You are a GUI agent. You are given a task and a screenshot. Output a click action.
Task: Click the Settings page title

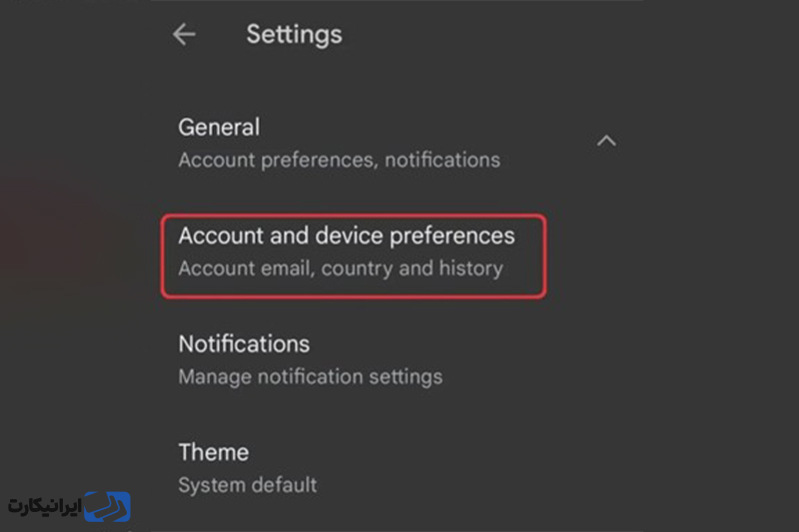tap(294, 35)
